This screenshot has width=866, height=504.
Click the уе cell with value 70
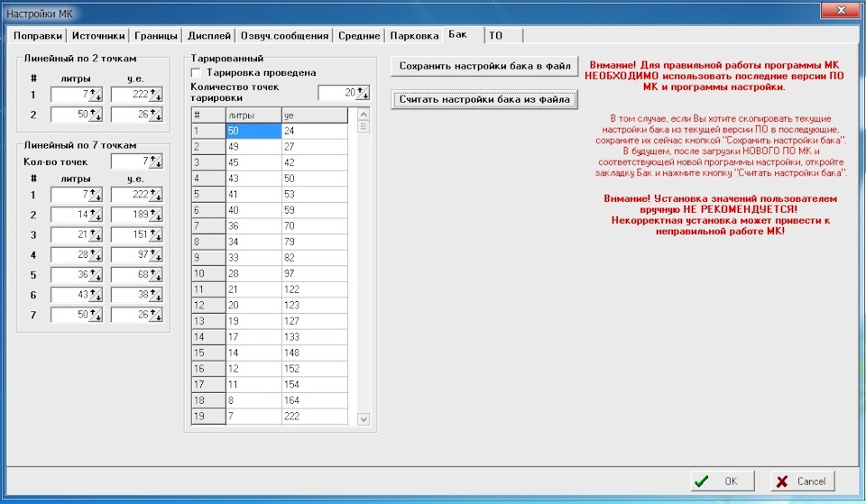[315, 226]
